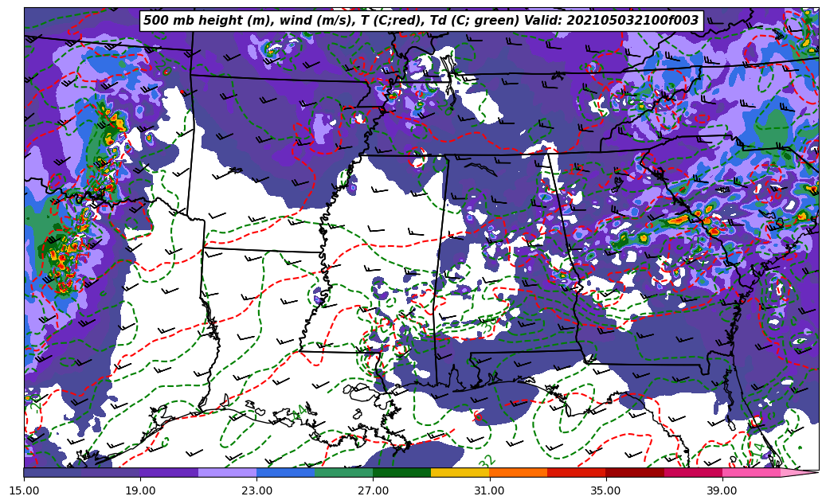Screen dimensions: 826x504
Task: Select the light purple colorbar segment
Action: (x=227, y=472)
